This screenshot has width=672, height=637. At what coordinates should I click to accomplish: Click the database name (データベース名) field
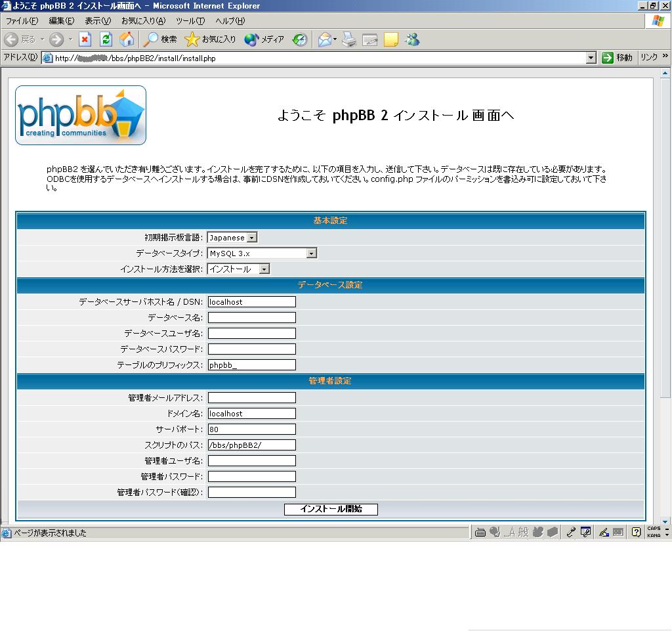click(x=251, y=317)
